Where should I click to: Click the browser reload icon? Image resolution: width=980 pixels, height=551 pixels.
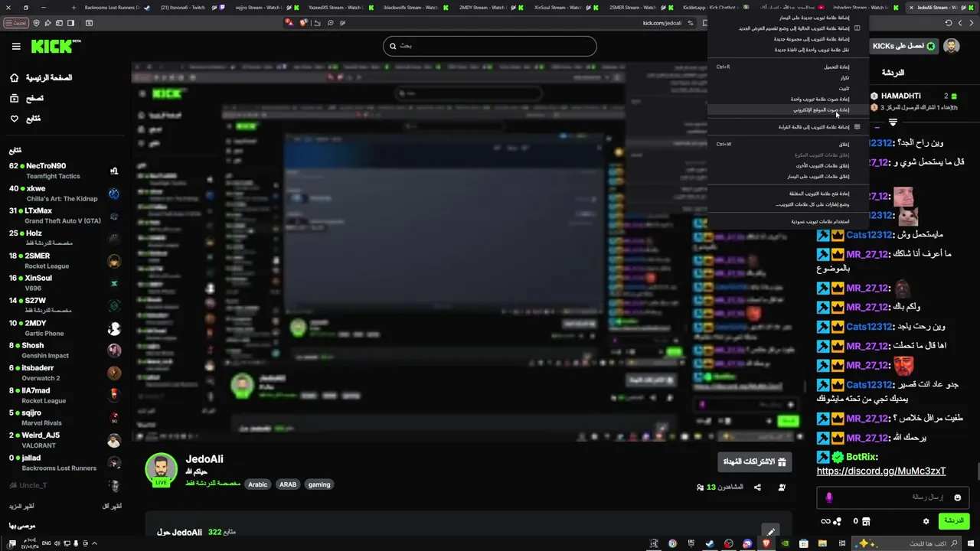coord(949,23)
